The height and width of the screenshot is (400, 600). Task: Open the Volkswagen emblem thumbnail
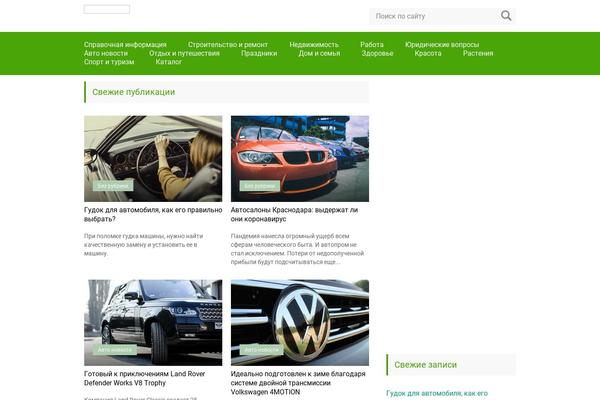pyautogui.click(x=300, y=322)
